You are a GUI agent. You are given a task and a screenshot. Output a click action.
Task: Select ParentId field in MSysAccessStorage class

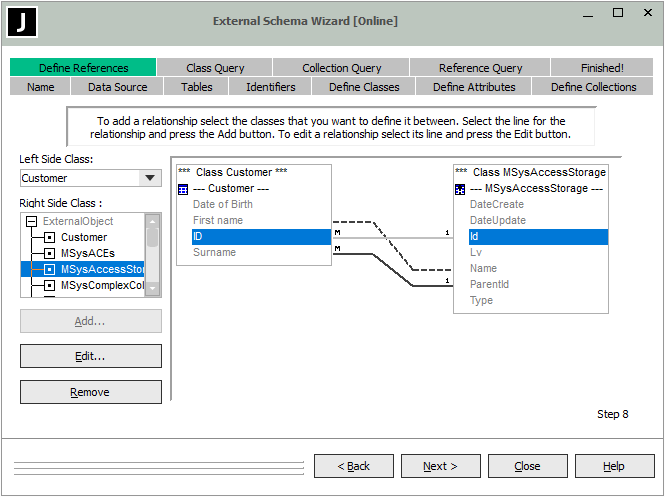[x=489, y=285]
